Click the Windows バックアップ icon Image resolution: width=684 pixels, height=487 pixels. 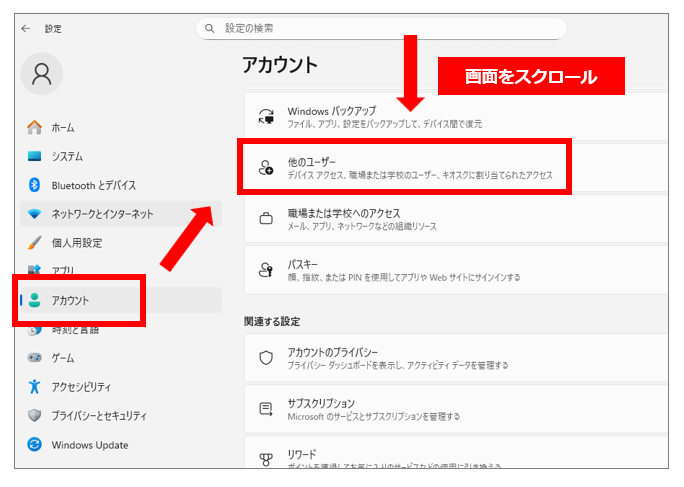tap(266, 117)
